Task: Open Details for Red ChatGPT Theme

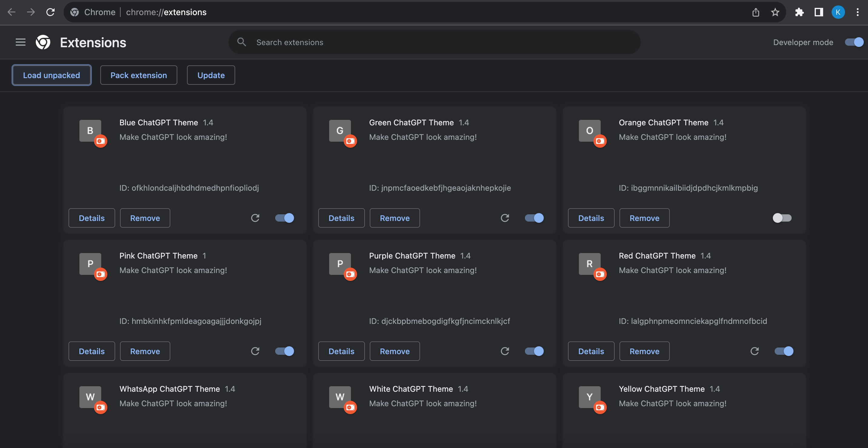Action: pyautogui.click(x=591, y=351)
